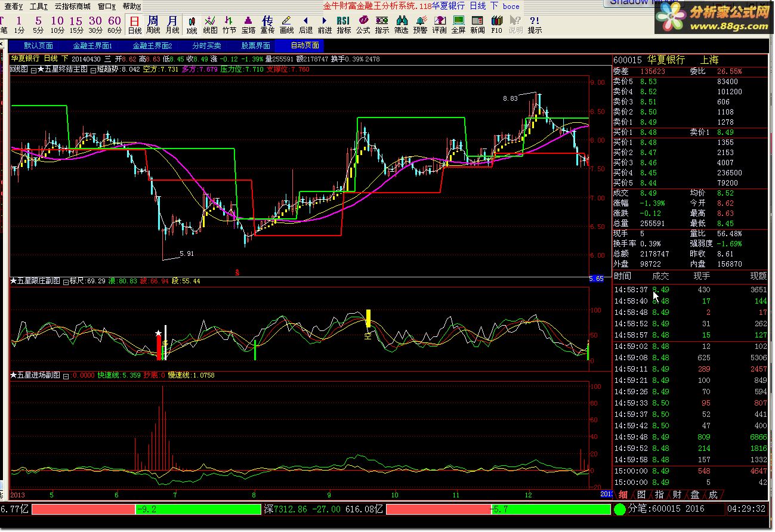Select the 指 index tab
The height and width of the screenshot is (532, 775).
pyautogui.click(x=659, y=494)
